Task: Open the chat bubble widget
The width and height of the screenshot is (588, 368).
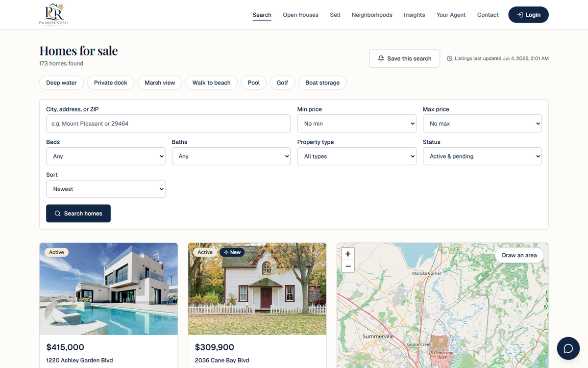Action: [568, 348]
